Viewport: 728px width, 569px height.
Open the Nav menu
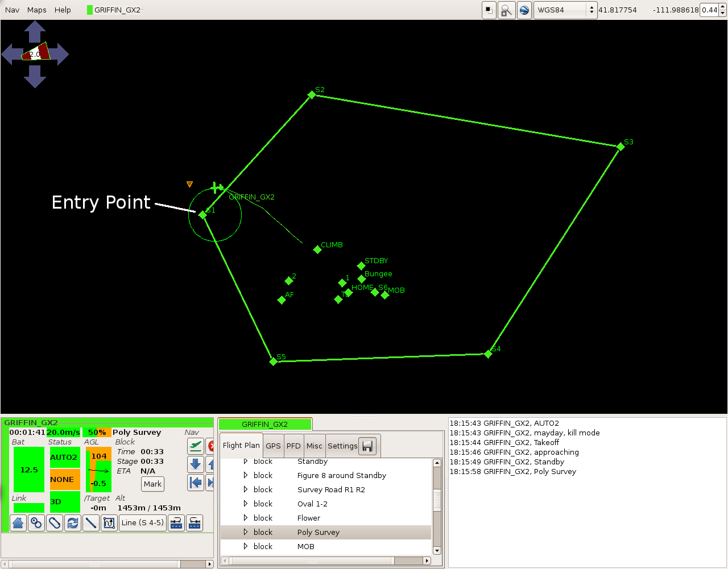tap(12, 10)
